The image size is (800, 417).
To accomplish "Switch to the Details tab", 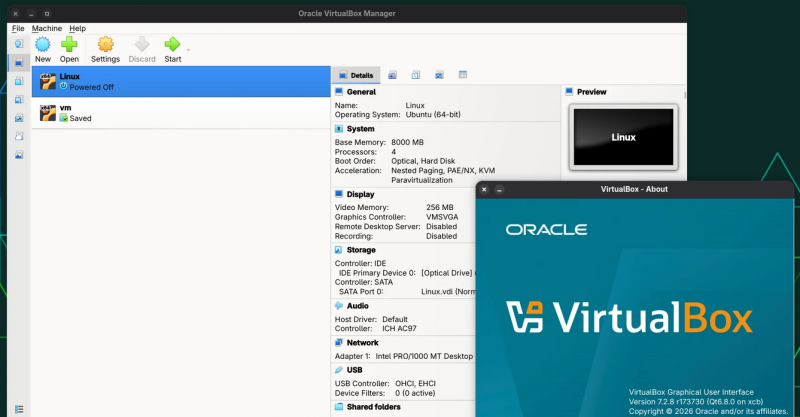I will click(x=356, y=75).
